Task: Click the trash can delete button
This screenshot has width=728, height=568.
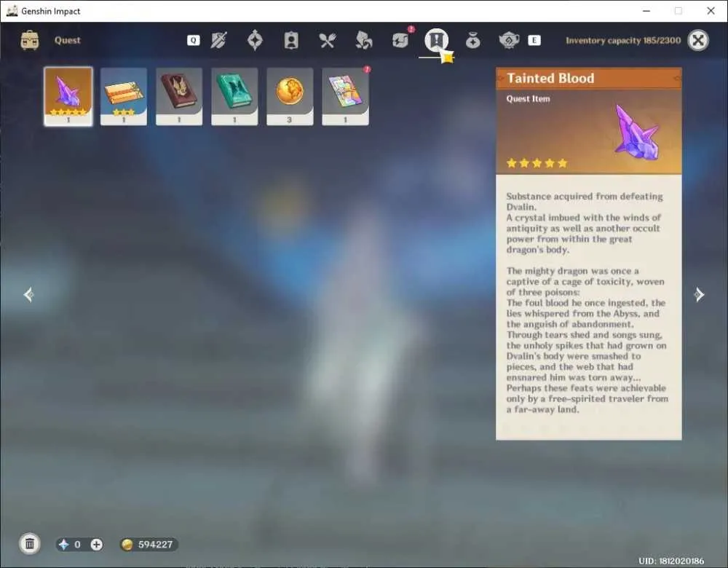Action: (30, 544)
